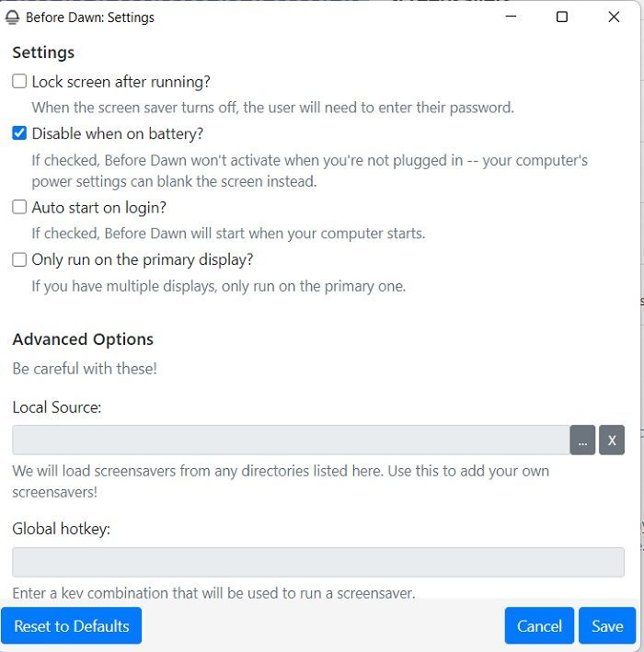Image resolution: width=644 pixels, height=652 pixels.
Task: Close the Before Dawn Settings window
Action: [614, 17]
